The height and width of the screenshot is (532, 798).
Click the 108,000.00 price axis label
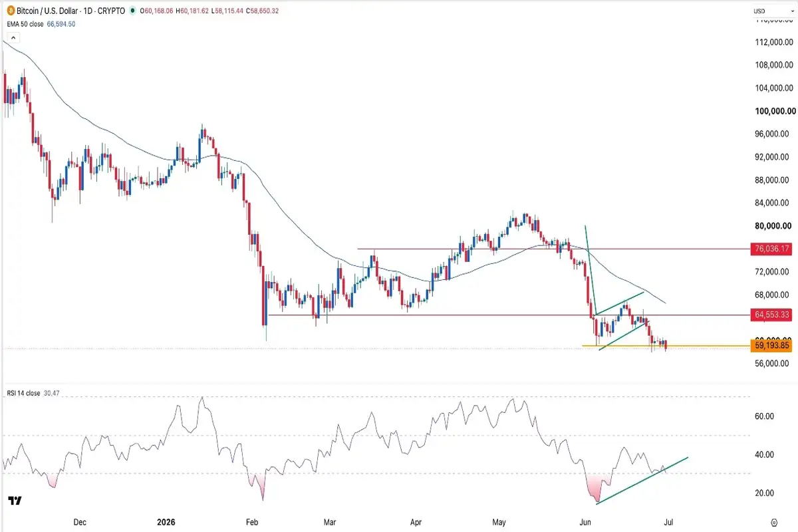click(773, 65)
